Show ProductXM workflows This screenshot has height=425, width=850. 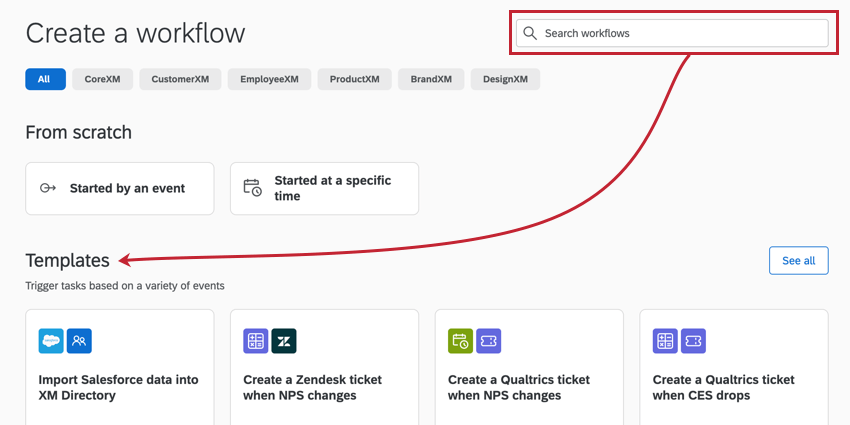354,80
